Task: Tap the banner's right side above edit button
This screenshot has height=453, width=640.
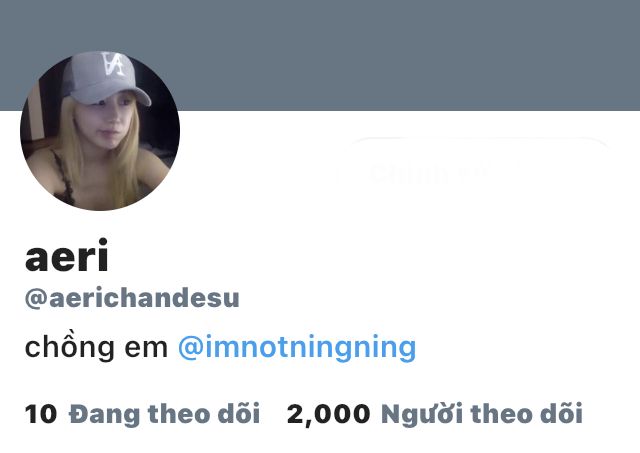Action: tap(476, 55)
